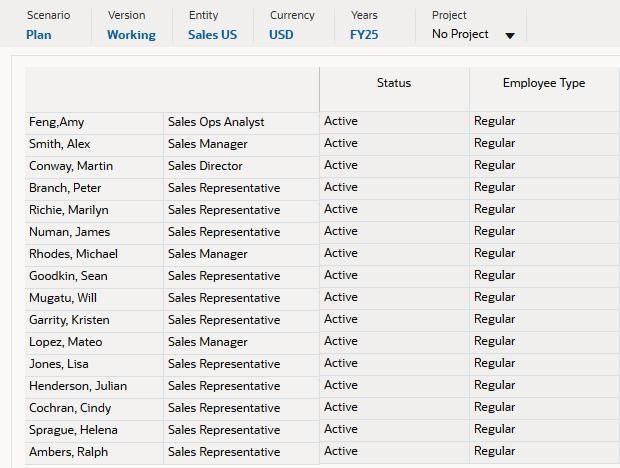Select the Feng,Amy employee row
Screen dimensions: 620x468
(57, 122)
